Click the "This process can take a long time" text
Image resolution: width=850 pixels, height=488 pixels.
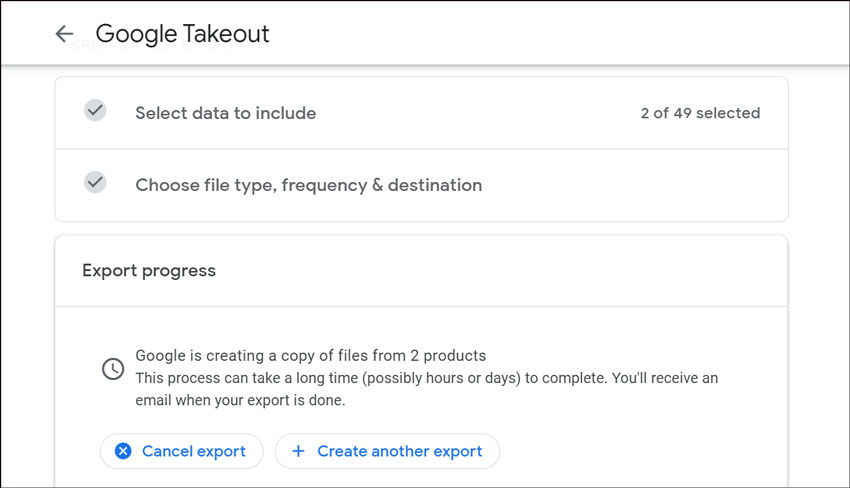426,378
